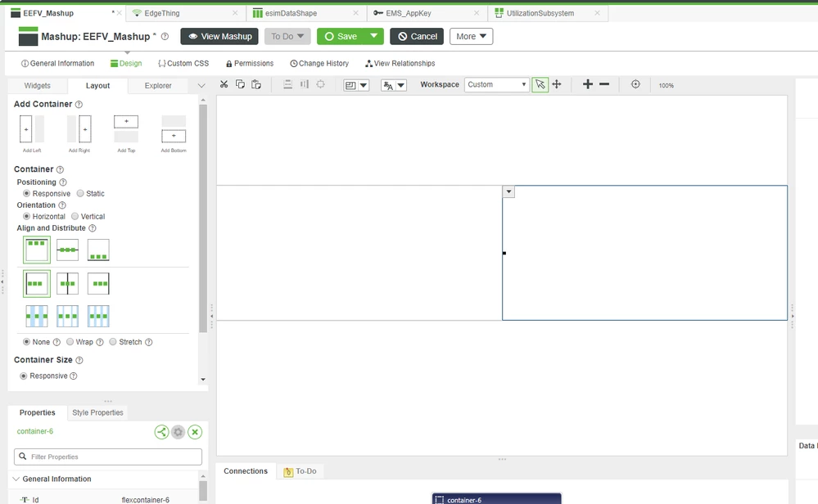The width and height of the screenshot is (818, 504).
Task: Open the To Do dropdown
Action: pyautogui.click(x=287, y=37)
